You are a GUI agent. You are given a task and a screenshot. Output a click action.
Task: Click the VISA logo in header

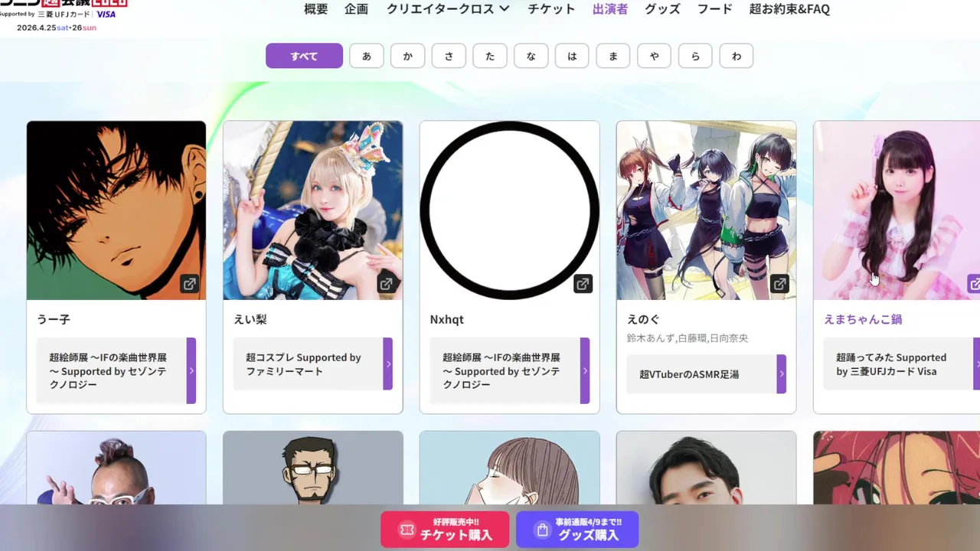[x=106, y=14]
